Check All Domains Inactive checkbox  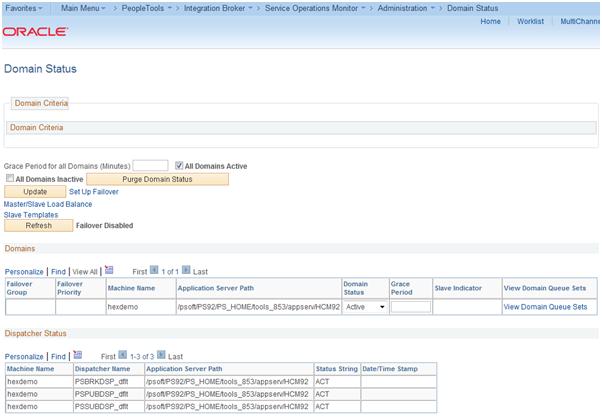pos(10,178)
